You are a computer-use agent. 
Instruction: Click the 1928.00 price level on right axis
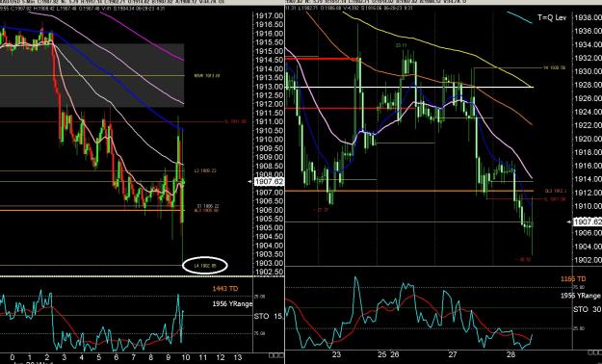coord(588,85)
